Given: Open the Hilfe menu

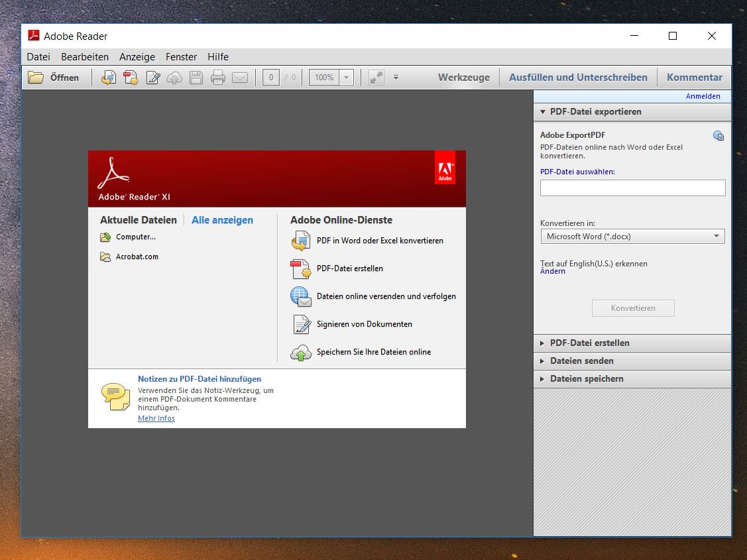Looking at the screenshot, I should (x=218, y=57).
